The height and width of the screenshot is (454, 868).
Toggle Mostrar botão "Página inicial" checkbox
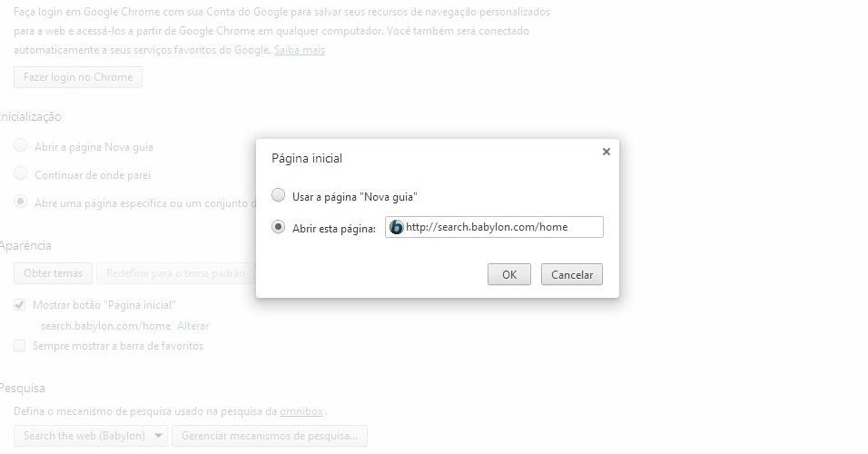[x=19, y=305]
